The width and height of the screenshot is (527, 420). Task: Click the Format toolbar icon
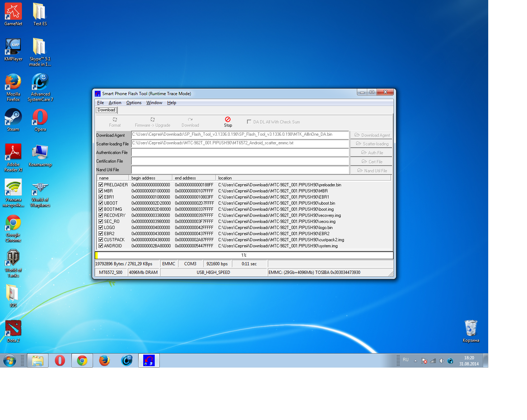pos(115,122)
